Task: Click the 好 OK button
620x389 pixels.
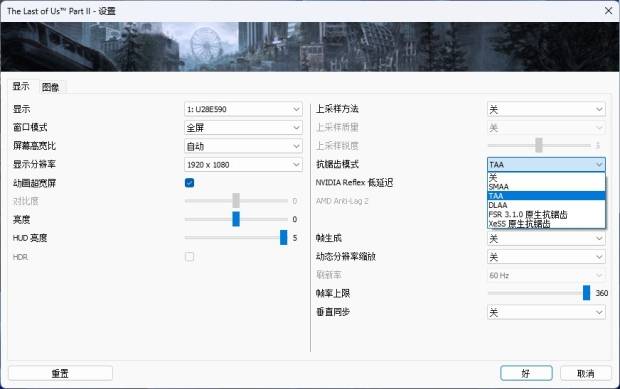Action: pyautogui.click(x=526, y=373)
